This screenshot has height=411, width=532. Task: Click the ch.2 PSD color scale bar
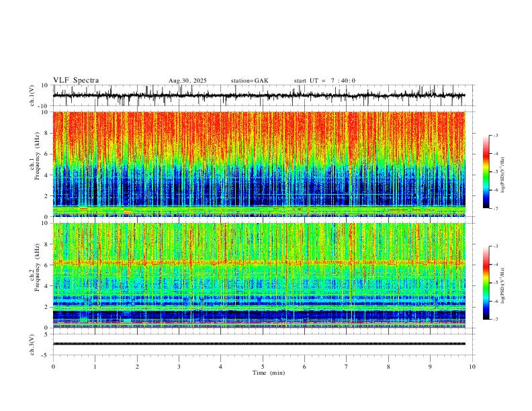pos(486,283)
